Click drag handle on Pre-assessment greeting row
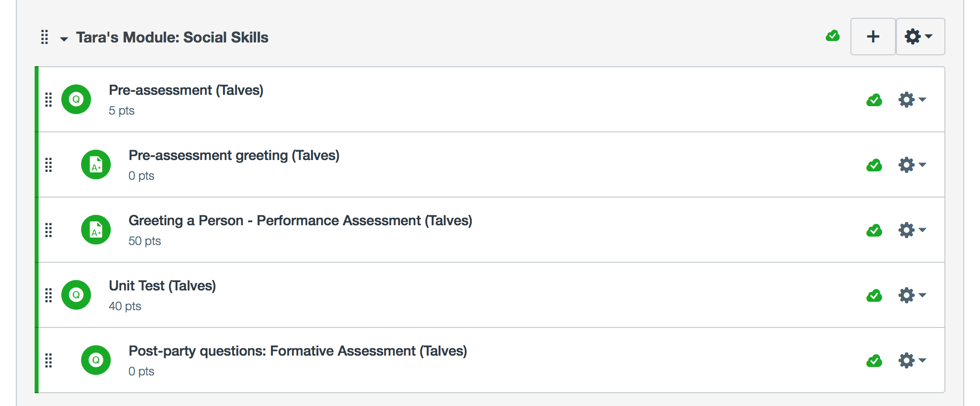This screenshot has height=406, width=980. (48, 165)
